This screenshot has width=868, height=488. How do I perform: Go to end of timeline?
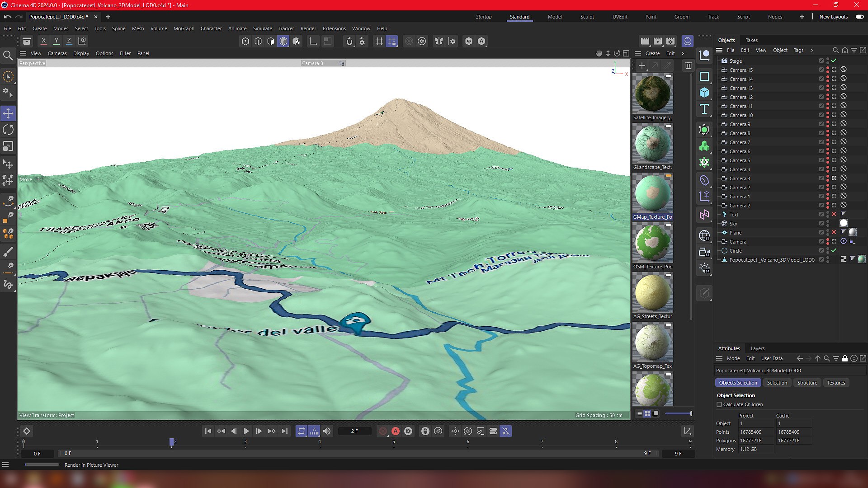tap(284, 431)
